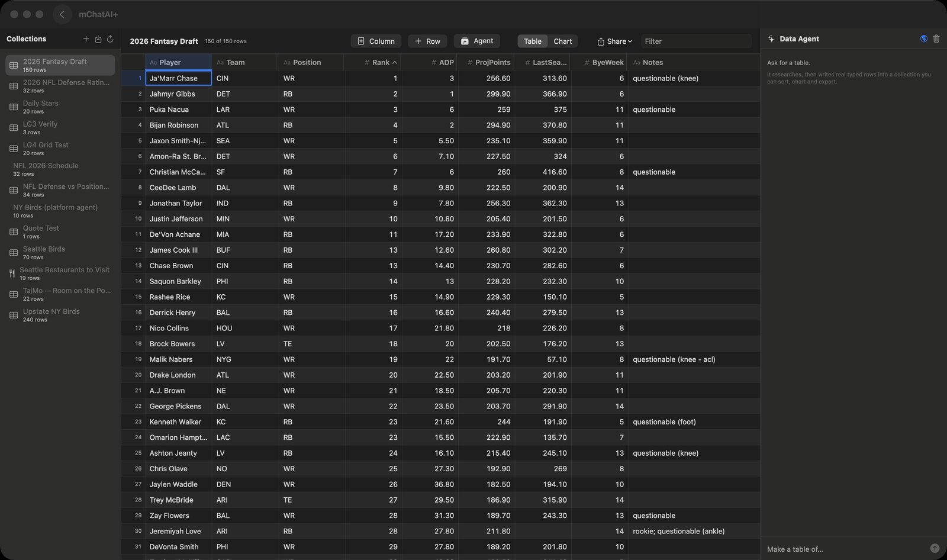Switch to Table view
Viewport: 947px width, 560px height.
tap(532, 41)
